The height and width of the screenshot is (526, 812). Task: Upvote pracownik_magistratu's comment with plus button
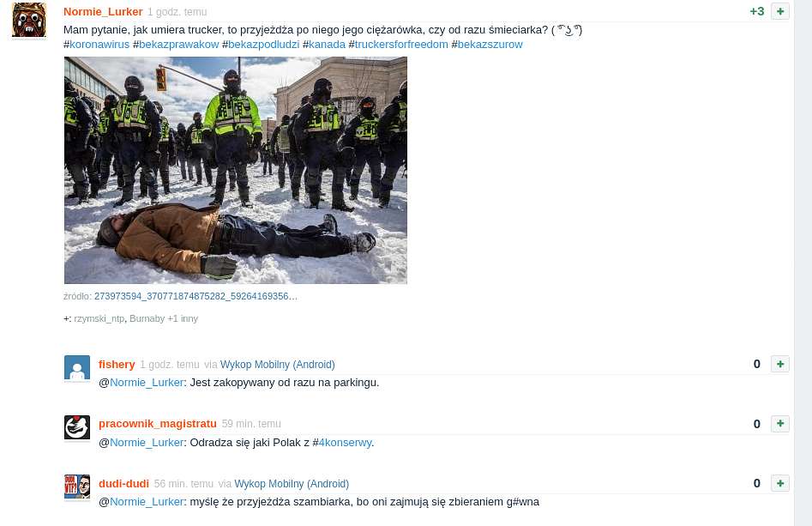tap(780, 423)
